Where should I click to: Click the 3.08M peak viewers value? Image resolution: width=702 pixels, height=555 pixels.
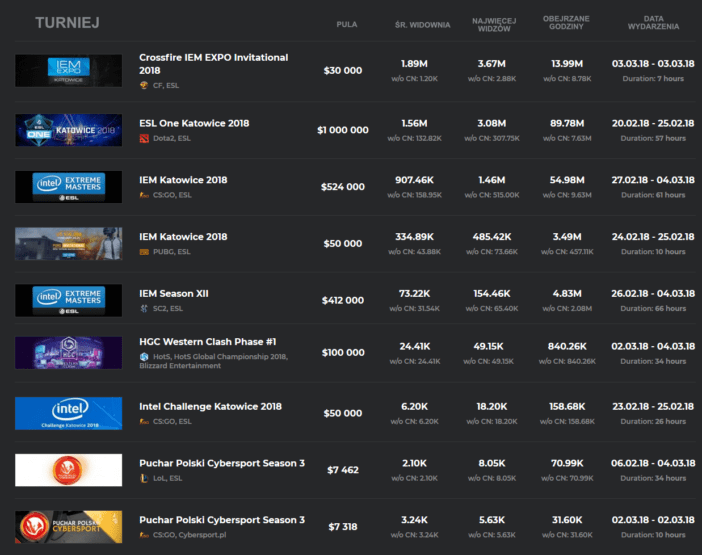click(492, 123)
